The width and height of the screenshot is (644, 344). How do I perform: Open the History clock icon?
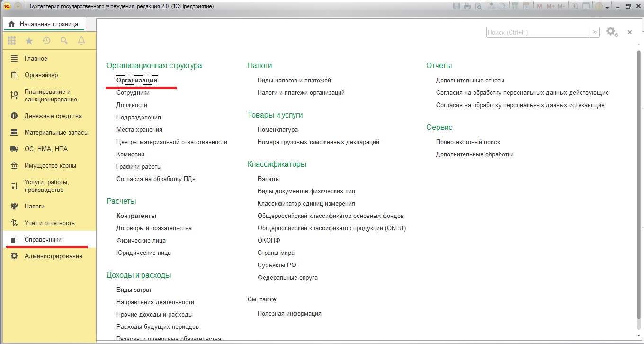click(x=46, y=41)
